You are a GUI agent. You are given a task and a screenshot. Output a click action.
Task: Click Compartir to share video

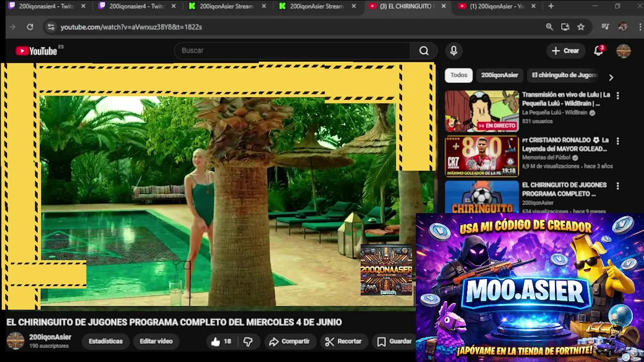point(289,341)
